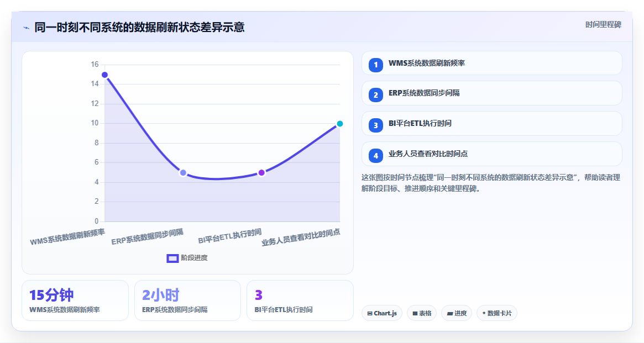The image size is (644, 343).
Task: Click the chart title heading text
Action: (140, 28)
